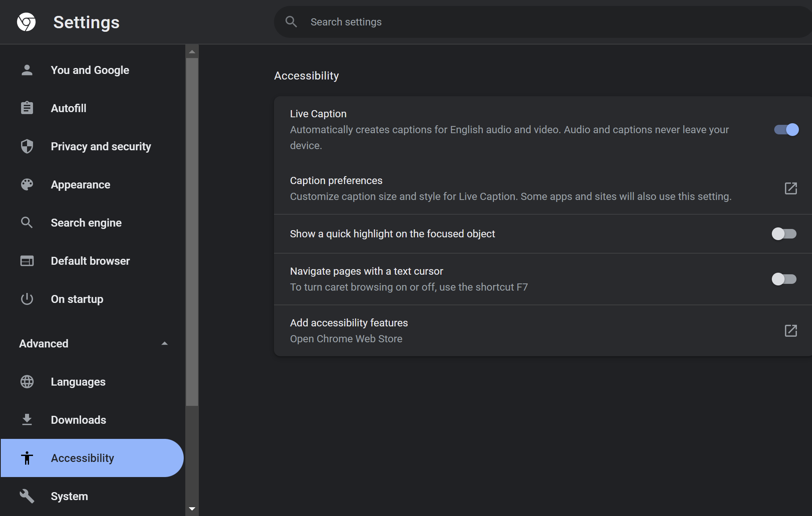Screen dimensions: 812x516
Task: Go to On startup settings
Action: click(92, 299)
